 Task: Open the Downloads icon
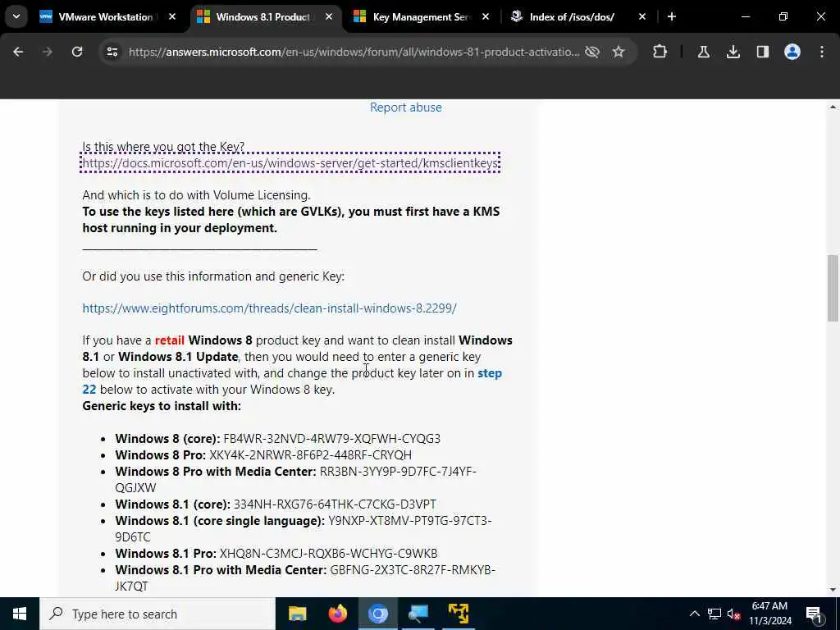tap(733, 52)
